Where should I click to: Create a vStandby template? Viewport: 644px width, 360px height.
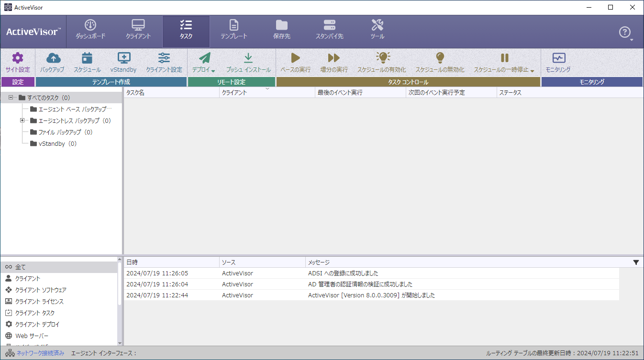coord(123,63)
